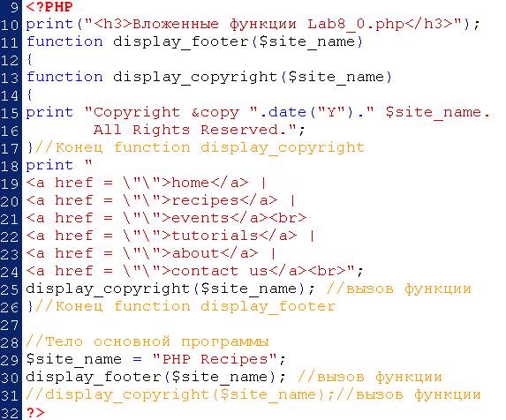Click display_footer($site_name) call on line 30

(x=156, y=377)
